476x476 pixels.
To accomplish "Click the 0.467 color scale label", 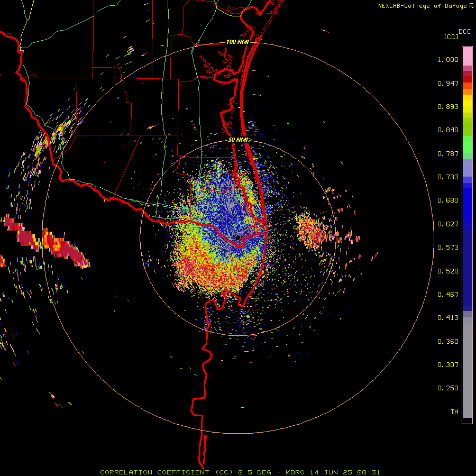I will click(448, 295).
